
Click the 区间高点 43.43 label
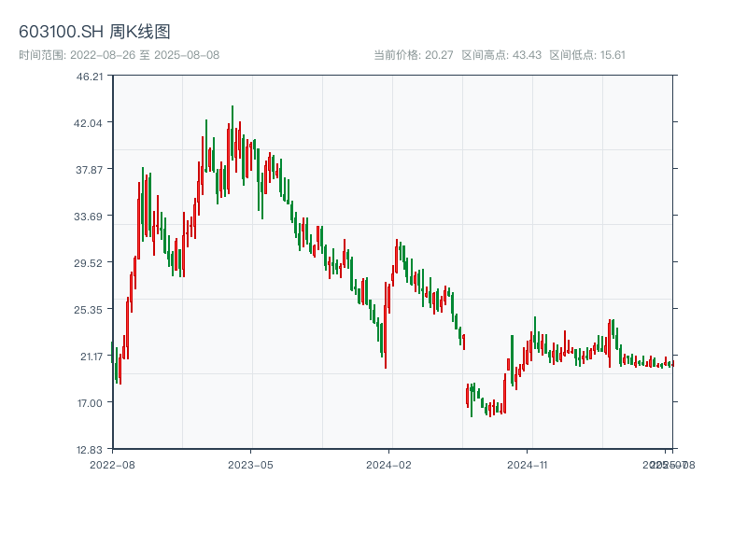[501, 55]
